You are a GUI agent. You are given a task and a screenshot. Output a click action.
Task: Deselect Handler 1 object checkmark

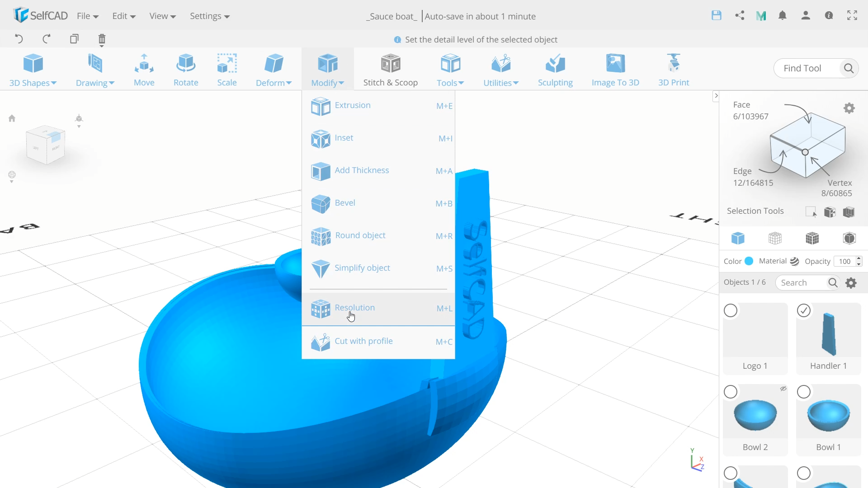(804, 311)
